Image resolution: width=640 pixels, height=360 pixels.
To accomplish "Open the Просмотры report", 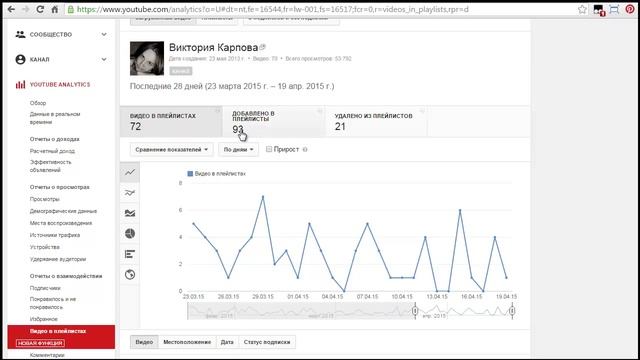I will coord(44,199).
